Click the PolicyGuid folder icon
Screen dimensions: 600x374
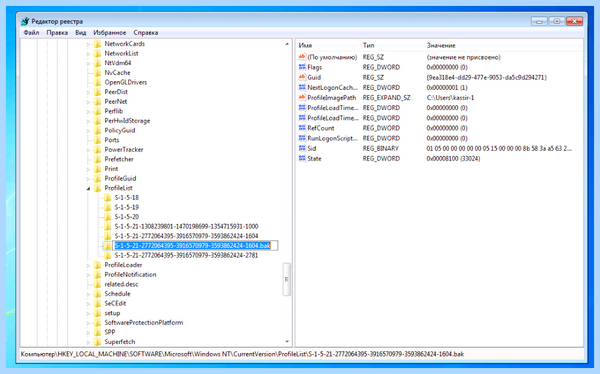pyautogui.click(x=98, y=130)
